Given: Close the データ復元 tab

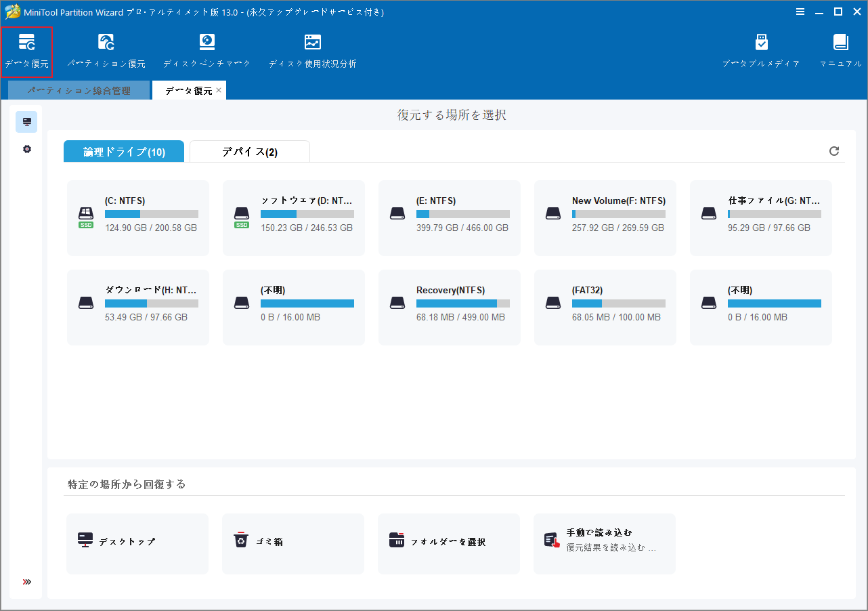Looking at the screenshot, I should (219, 89).
